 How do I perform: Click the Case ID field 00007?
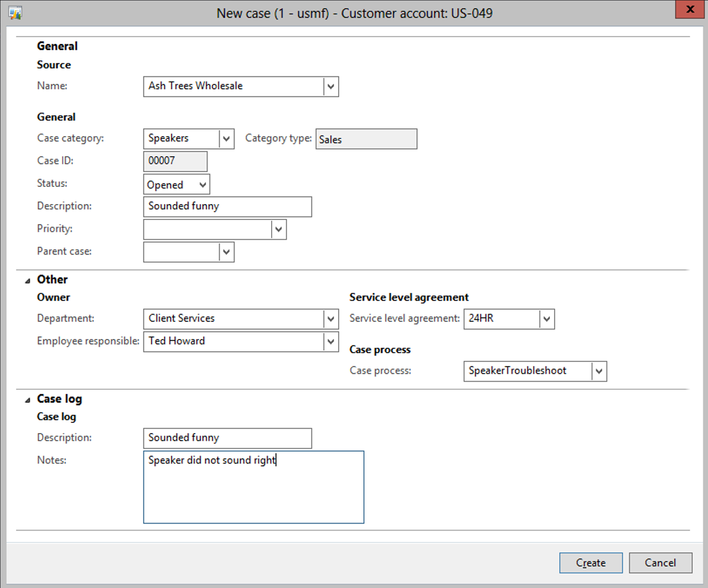coord(175,161)
